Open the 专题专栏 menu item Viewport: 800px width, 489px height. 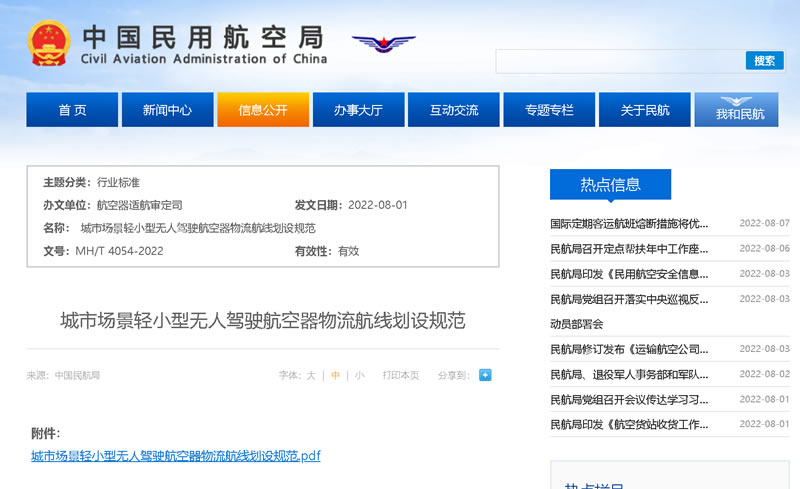549,110
